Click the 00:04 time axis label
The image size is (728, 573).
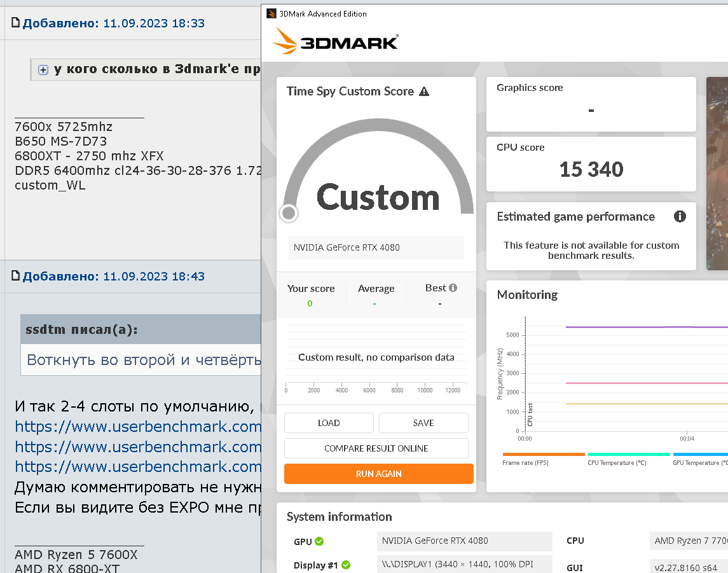pos(687,438)
